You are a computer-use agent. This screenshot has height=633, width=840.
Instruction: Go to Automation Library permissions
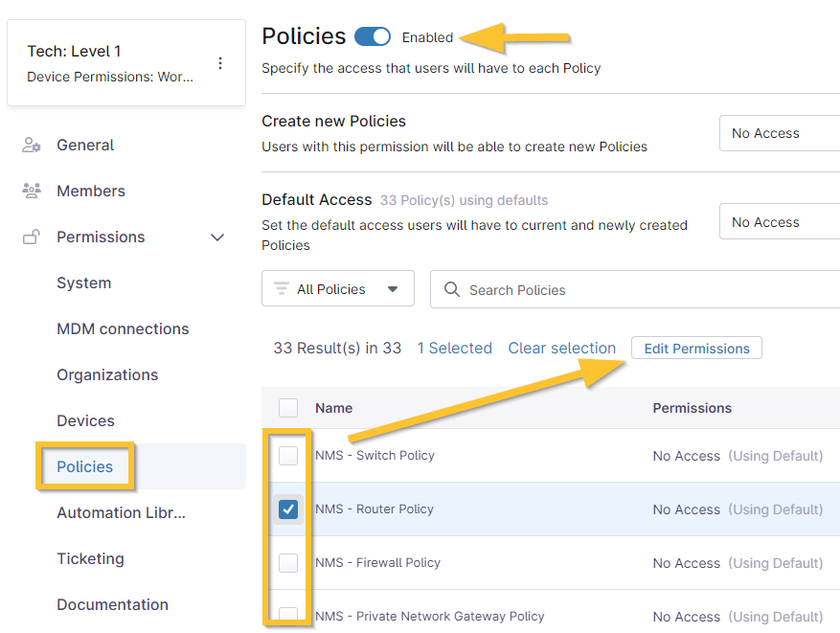(x=121, y=513)
